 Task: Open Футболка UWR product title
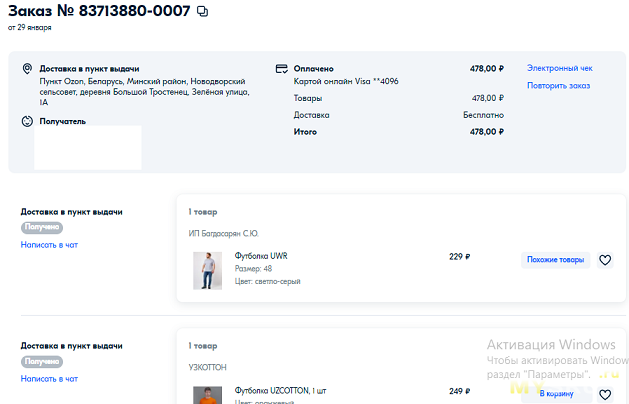click(x=261, y=256)
